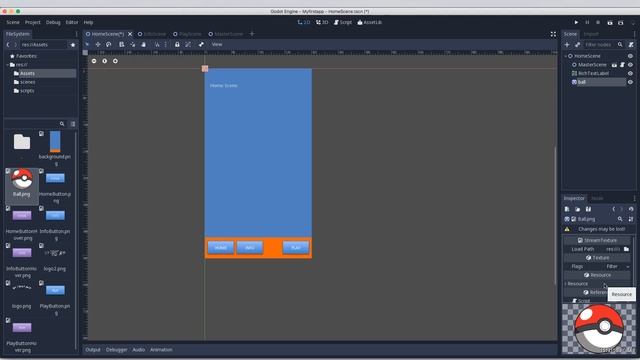This screenshot has height=360, width=640.
Task: Navigate back in FileSystem history
Action: [x=8, y=44]
